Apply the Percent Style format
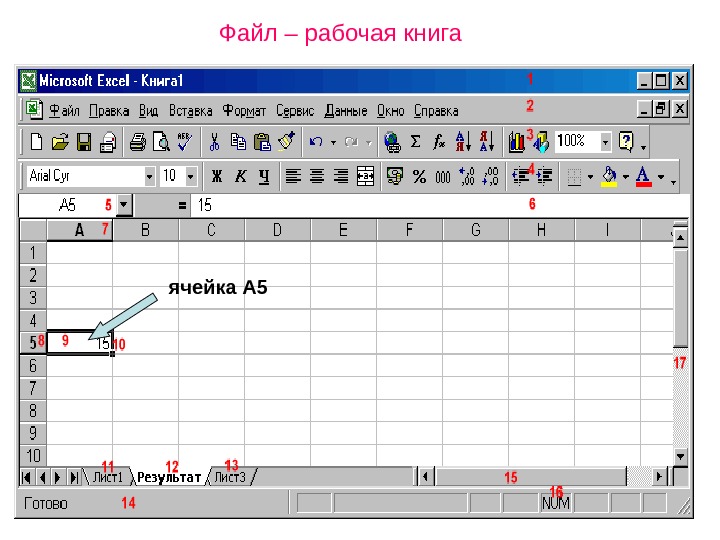Image resolution: width=720 pixels, height=540 pixels. (x=419, y=176)
